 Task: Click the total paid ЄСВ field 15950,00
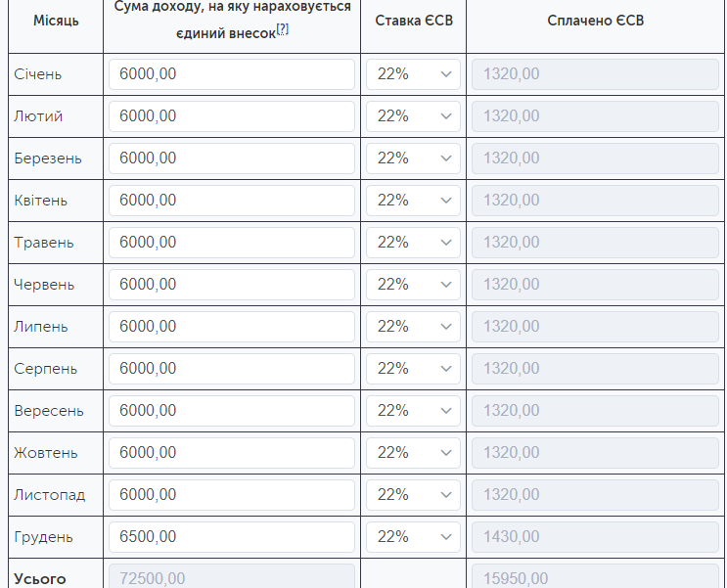point(595,577)
